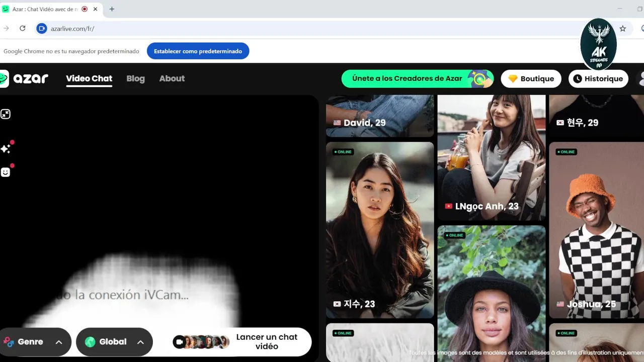Click the green globe icon in Global
This screenshot has height=362, width=644.
pos(90,342)
